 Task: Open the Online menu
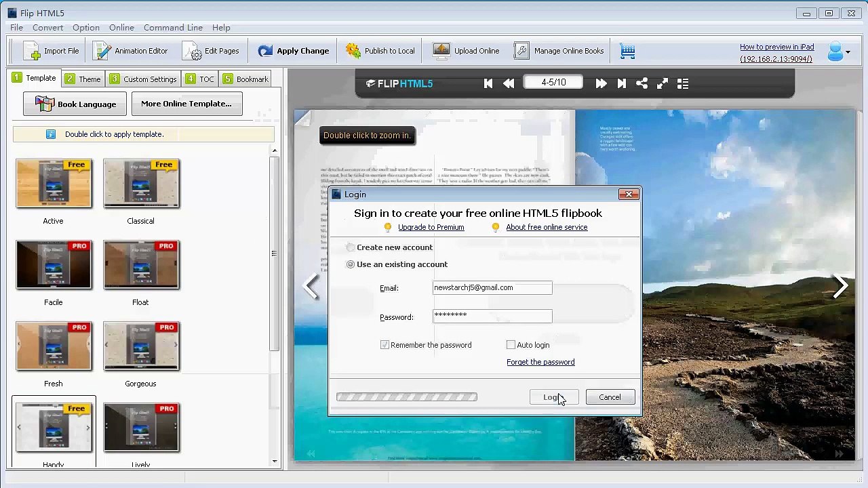coord(121,28)
